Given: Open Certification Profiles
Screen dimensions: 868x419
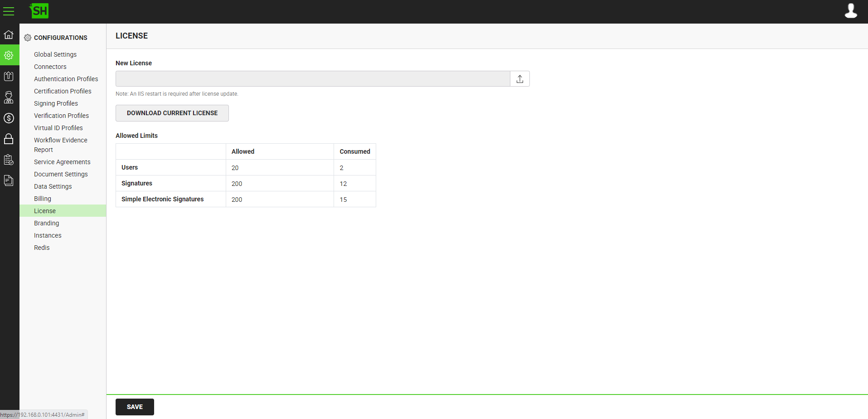Looking at the screenshot, I should click(x=63, y=91).
